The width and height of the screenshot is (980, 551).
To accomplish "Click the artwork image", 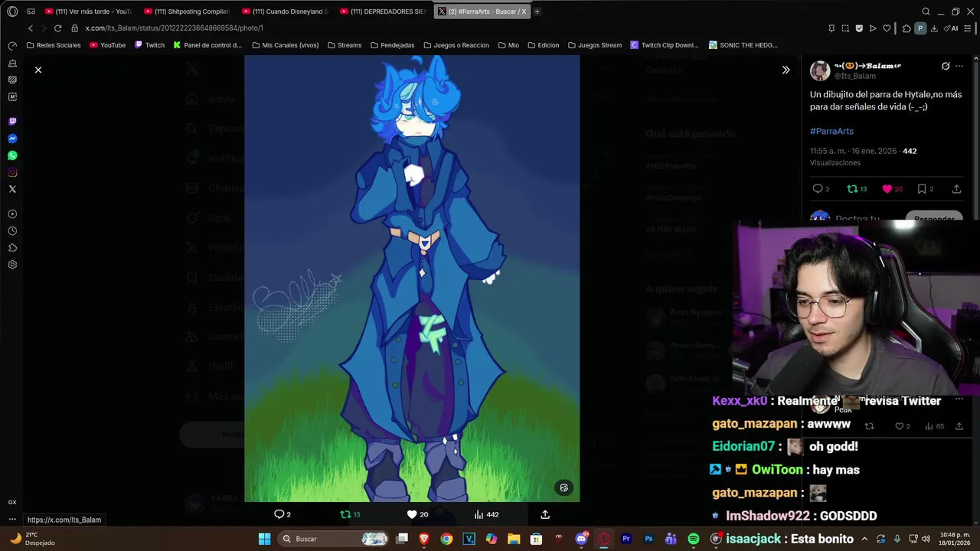I will click(x=412, y=279).
